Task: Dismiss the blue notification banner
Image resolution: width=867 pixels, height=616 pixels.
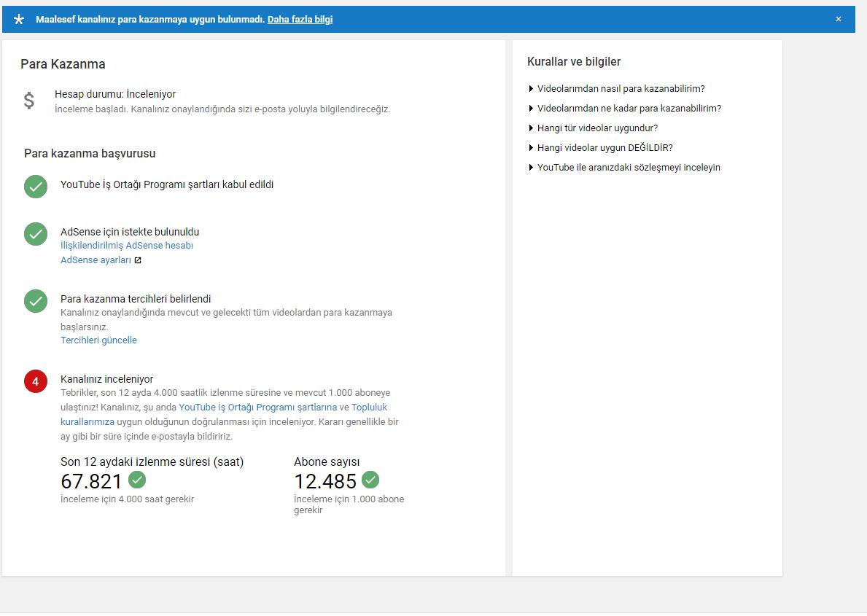Action: click(x=839, y=20)
